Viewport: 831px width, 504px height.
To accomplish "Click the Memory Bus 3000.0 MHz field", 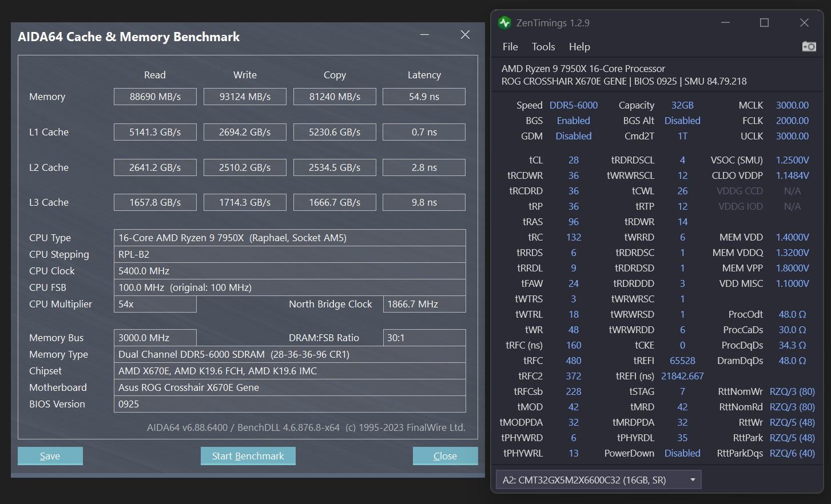I will point(155,338).
